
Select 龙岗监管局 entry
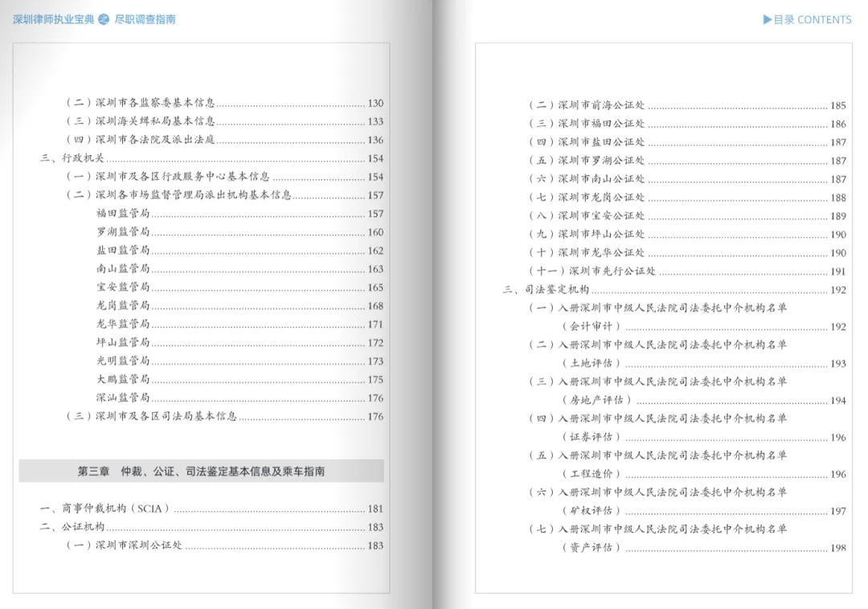click(x=240, y=306)
